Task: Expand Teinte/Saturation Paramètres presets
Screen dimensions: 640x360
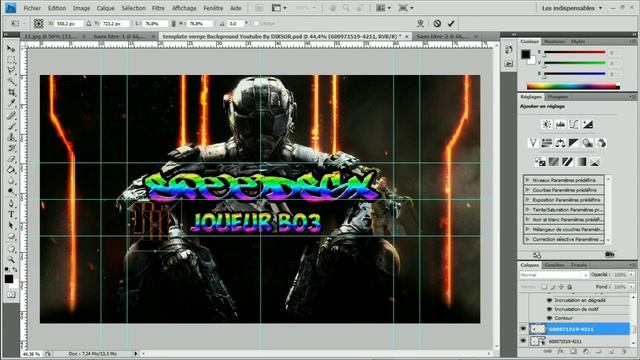Action: 528,210
